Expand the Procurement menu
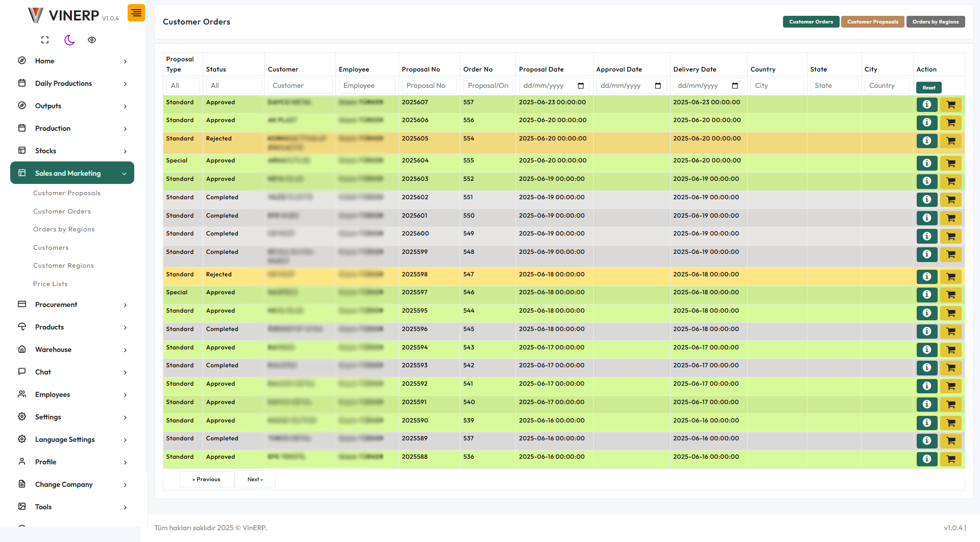The height and width of the screenshot is (542, 980). click(72, 304)
